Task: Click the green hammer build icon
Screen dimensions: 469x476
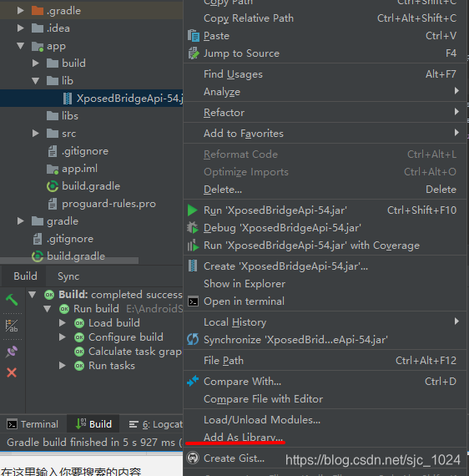Action: 12,300
